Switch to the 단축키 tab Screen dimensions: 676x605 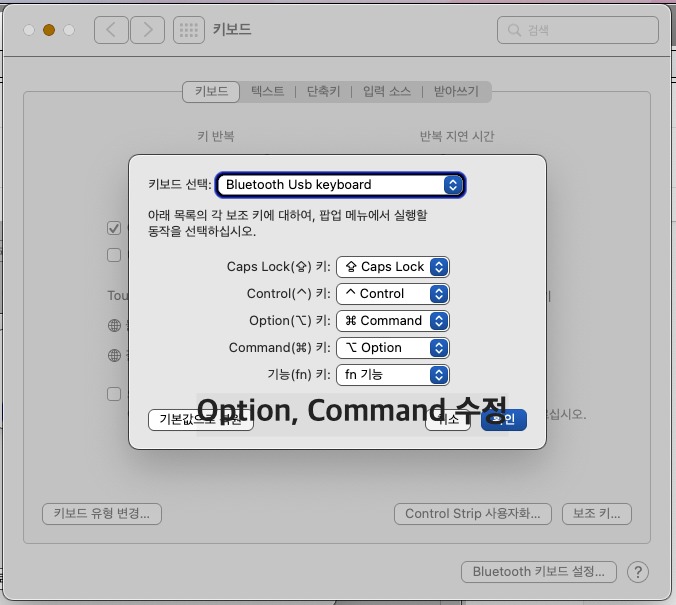pos(323,91)
